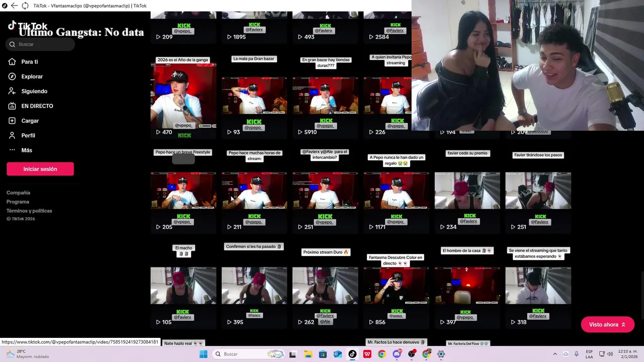Open video 'Confirmen si les ha pasado'
This screenshot has width=644, height=362.
coord(254,286)
